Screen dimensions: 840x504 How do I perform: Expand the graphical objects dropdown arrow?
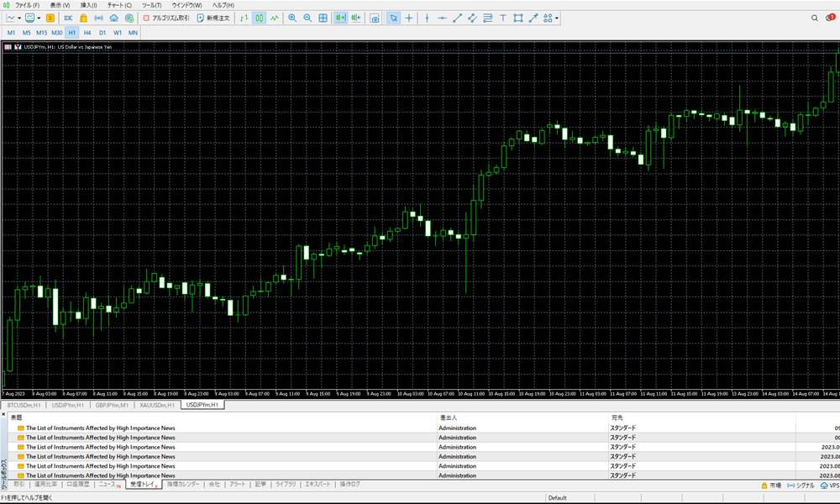tap(556, 18)
